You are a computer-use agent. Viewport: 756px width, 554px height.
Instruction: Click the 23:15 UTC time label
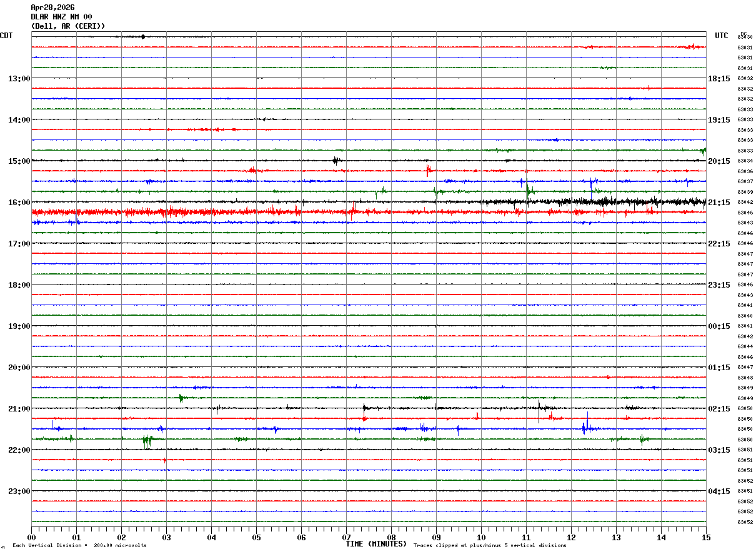(719, 285)
